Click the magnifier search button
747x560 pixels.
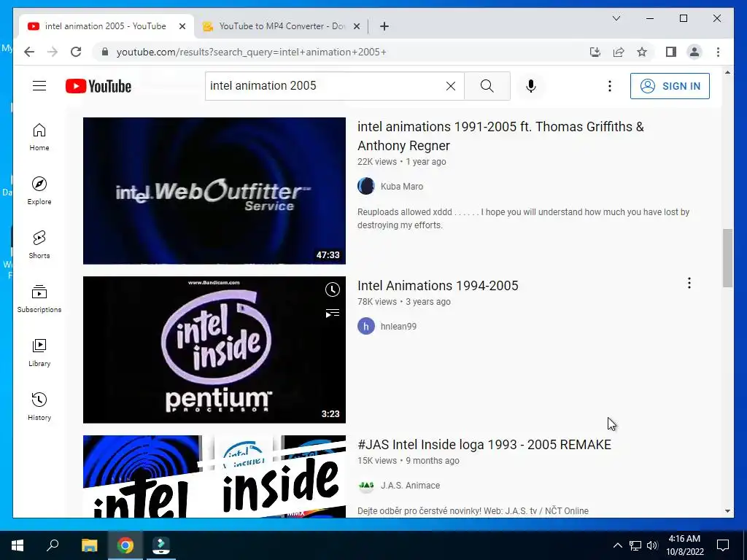[x=487, y=86]
